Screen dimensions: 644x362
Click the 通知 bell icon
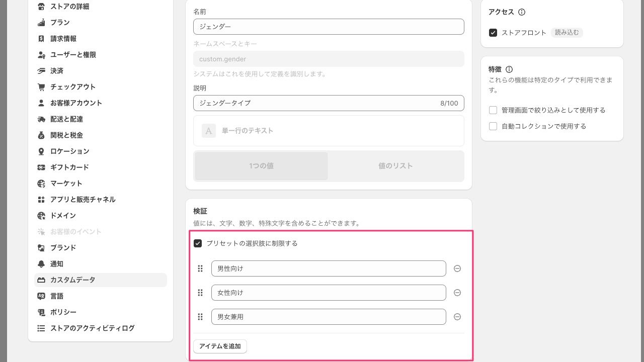tap(41, 264)
